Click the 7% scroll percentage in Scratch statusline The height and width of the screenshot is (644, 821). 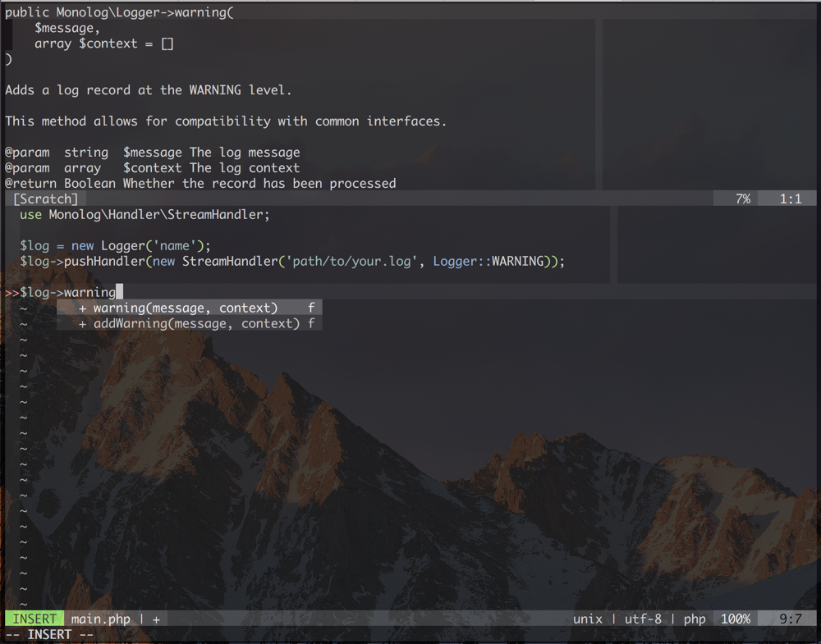point(742,199)
